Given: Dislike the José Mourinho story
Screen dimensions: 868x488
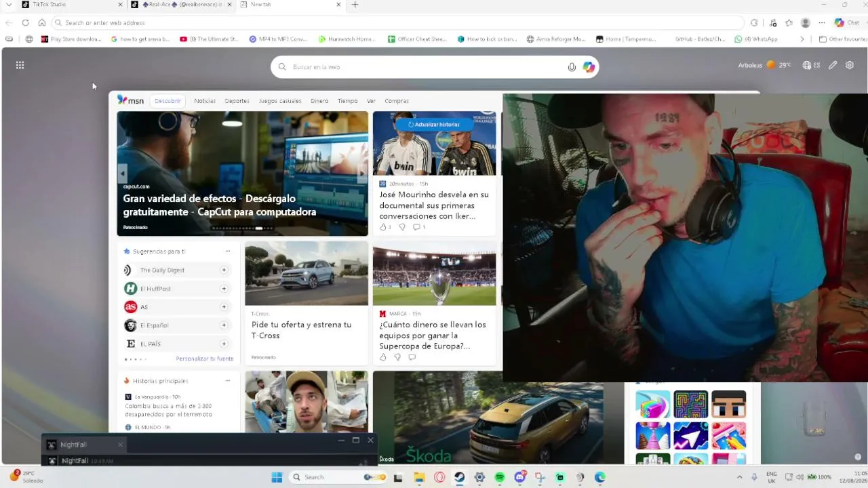Looking at the screenshot, I should (x=401, y=227).
